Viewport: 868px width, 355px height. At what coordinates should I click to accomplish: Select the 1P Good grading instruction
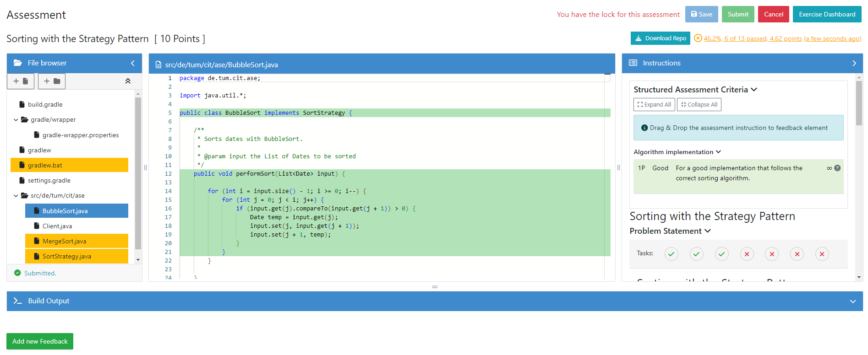738,177
